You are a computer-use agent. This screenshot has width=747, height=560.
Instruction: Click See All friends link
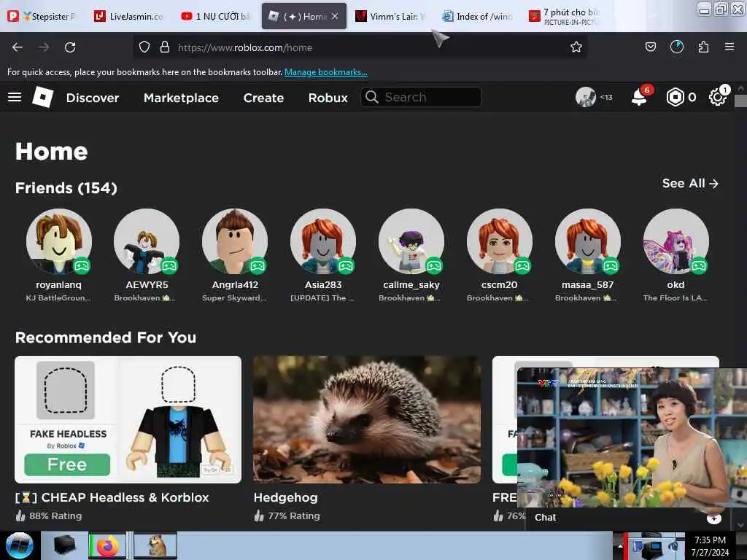tap(690, 183)
